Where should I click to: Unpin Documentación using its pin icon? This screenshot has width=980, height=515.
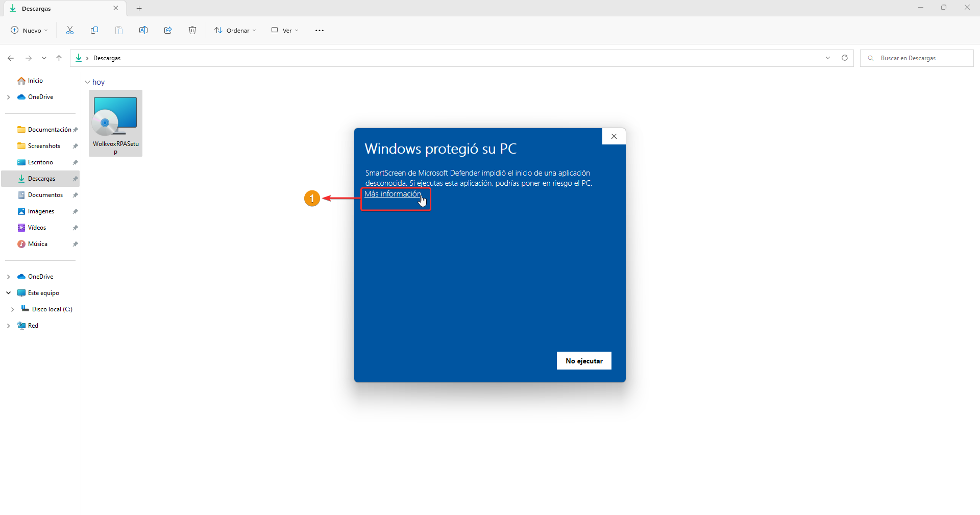point(76,130)
